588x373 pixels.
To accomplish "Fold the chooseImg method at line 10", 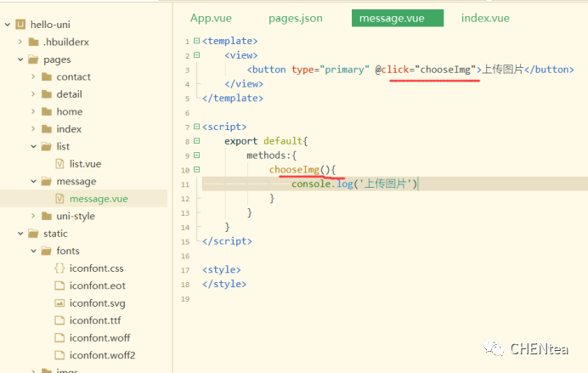I will tap(197, 170).
